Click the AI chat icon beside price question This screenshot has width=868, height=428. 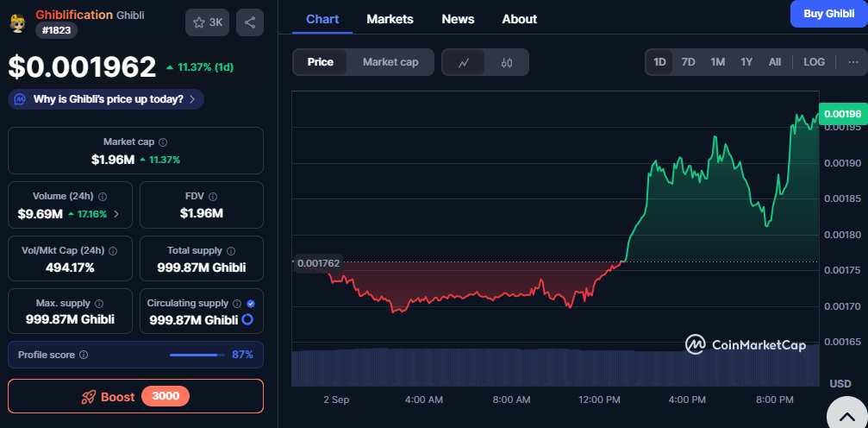point(20,99)
